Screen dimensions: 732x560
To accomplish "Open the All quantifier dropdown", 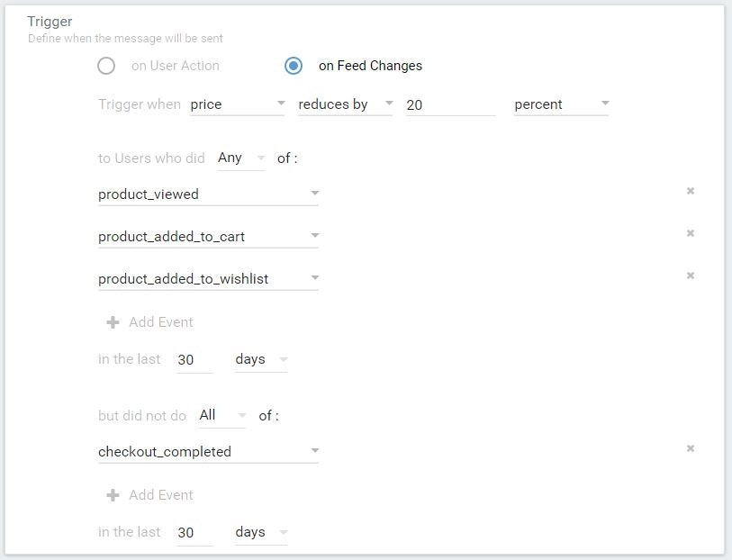I will (x=221, y=415).
